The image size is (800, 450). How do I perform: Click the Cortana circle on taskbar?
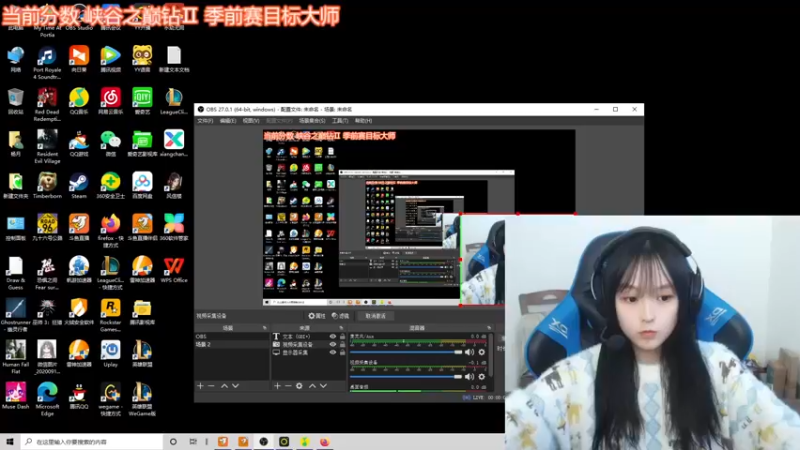tap(173, 442)
